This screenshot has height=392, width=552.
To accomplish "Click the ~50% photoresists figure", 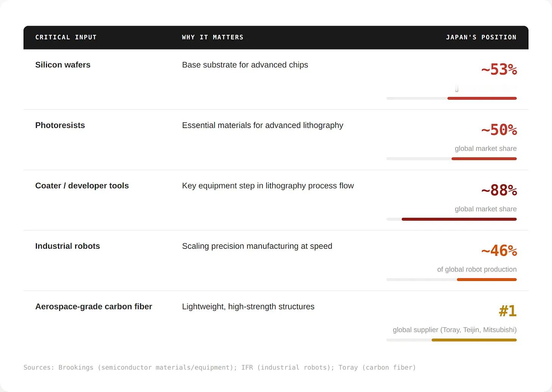I will [x=499, y=130].
